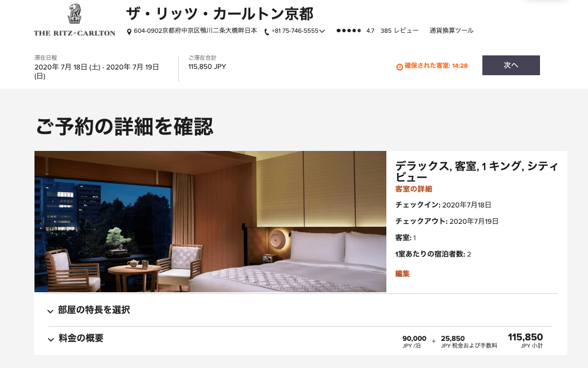This screenshot has height=368, width=588.
Task: Click the phone icon beside +81 75-746-5555
Action: tap(267, 32)
